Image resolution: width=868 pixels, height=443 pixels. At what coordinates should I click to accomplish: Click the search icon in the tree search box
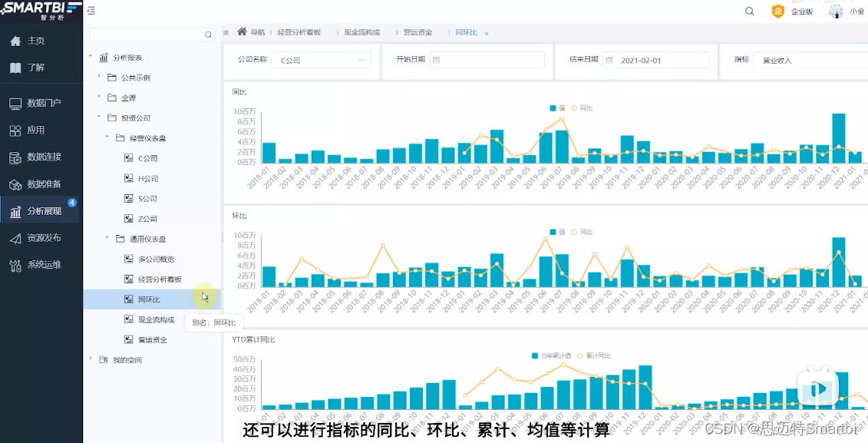[208, 35]
